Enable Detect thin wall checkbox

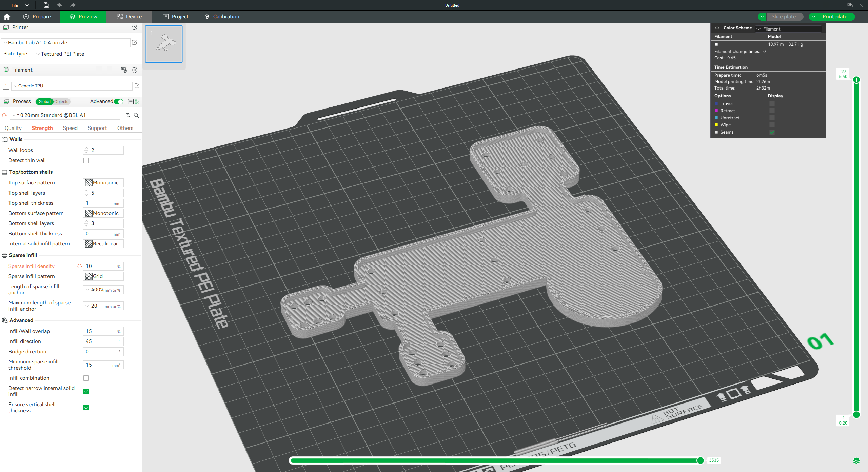(86, 160)
